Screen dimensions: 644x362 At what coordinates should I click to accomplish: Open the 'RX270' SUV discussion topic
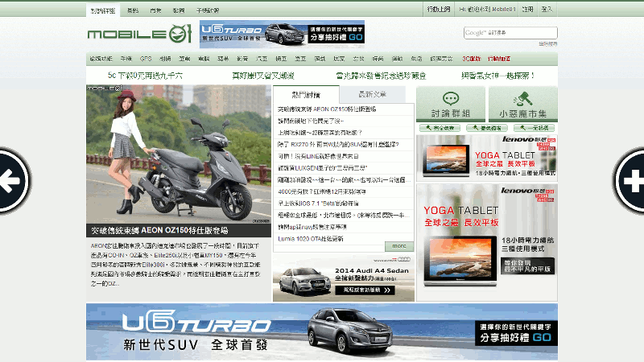click(x=338, y=145)
